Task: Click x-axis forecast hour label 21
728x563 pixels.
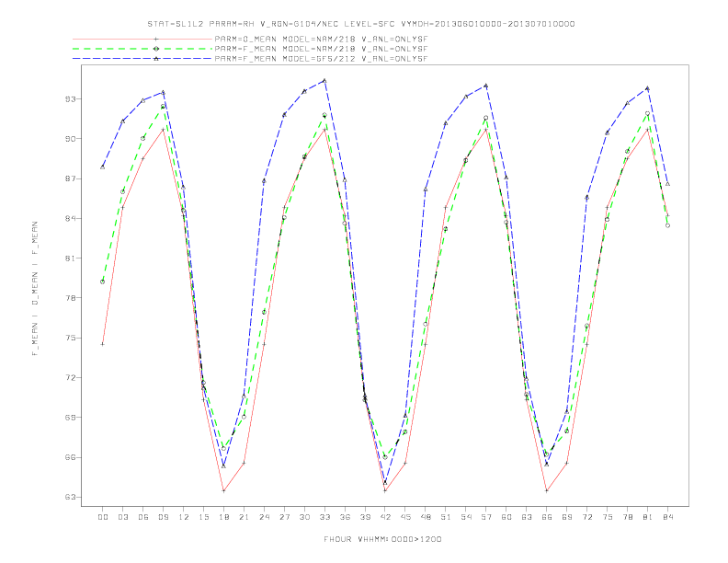Action: tap(244, 517)
